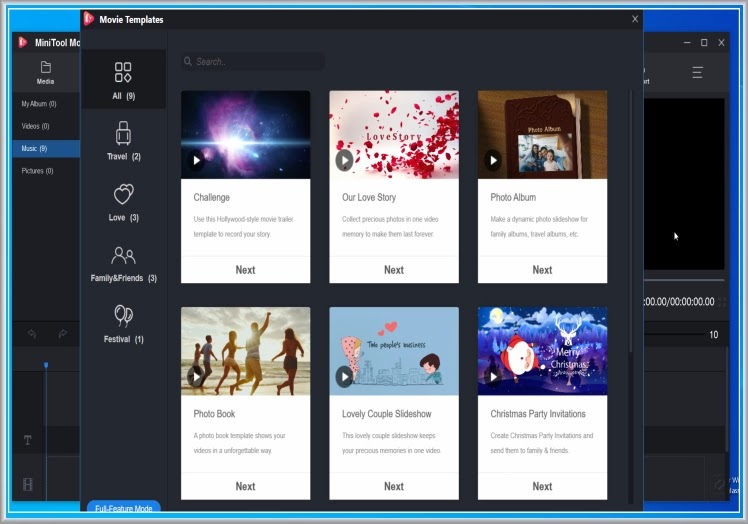Open the Family&Friends (3) category
This screenshot has width=748, height=524.
124,263
